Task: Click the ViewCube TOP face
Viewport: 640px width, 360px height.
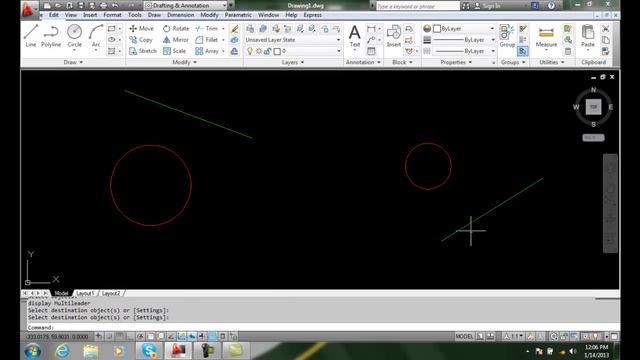Action: (x=593, y=107)
